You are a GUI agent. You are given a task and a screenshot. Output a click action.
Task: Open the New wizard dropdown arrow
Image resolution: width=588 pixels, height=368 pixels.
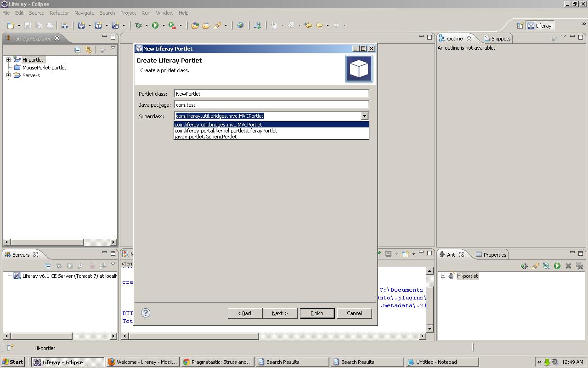pos(19,26)
